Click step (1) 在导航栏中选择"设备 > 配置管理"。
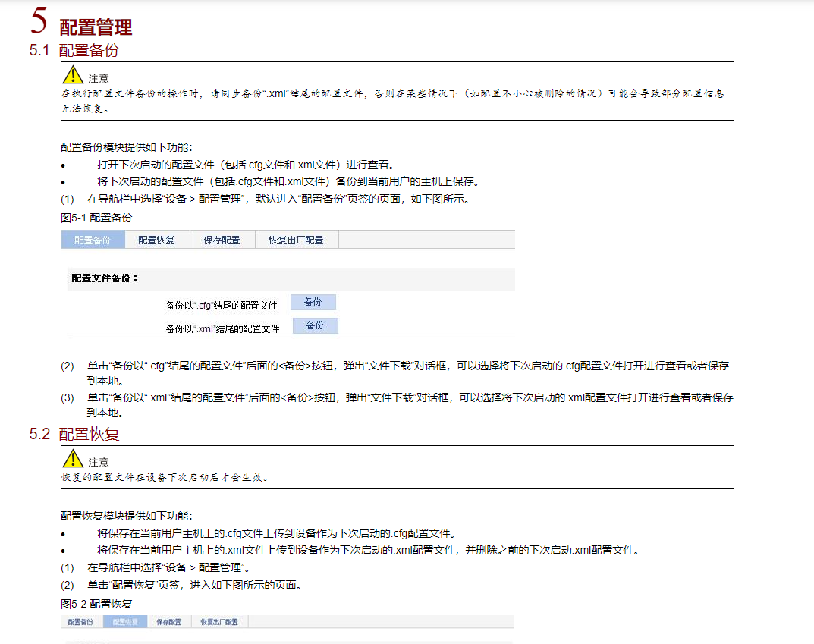 (x=156, y=567)
